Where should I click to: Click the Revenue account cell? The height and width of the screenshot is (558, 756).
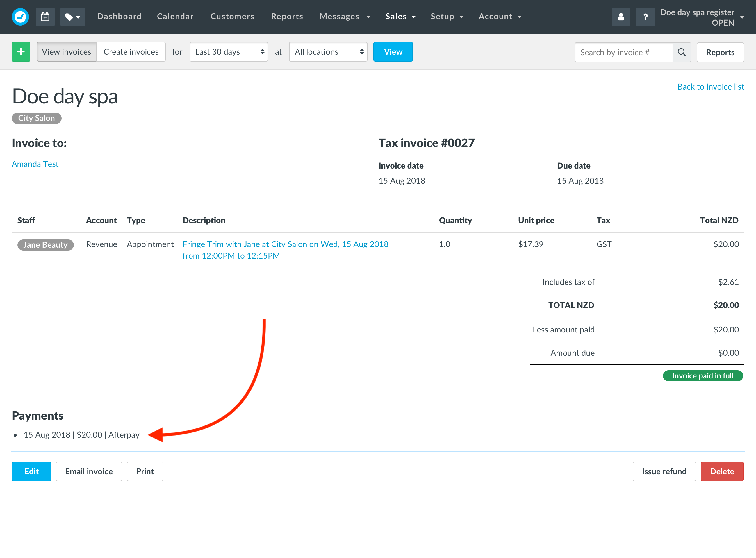(101, 244)
